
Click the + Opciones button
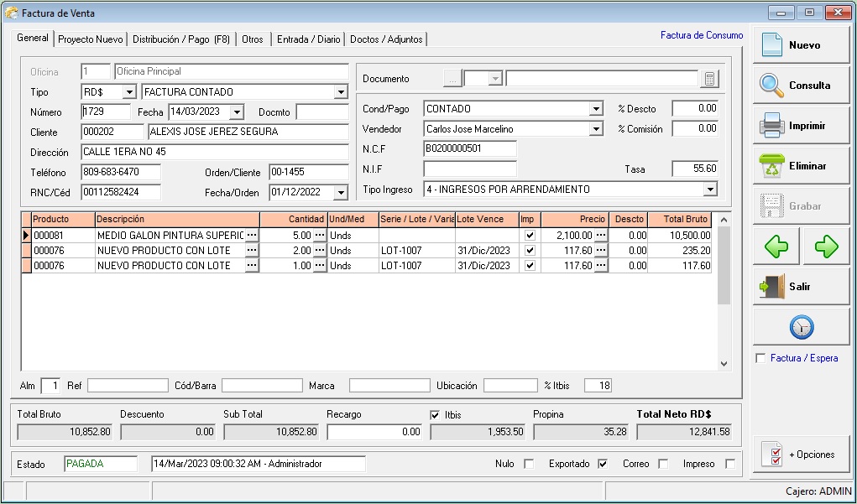pos(801,455)
